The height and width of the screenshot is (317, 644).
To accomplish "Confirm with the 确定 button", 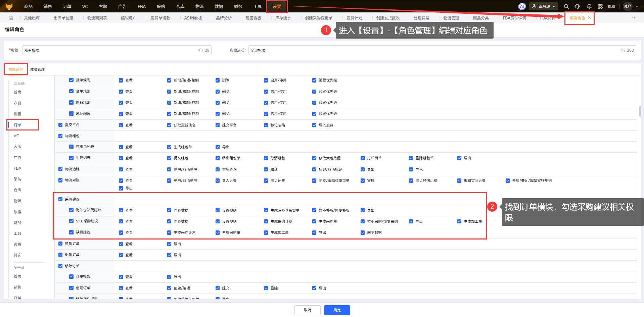I will [337, 310].
